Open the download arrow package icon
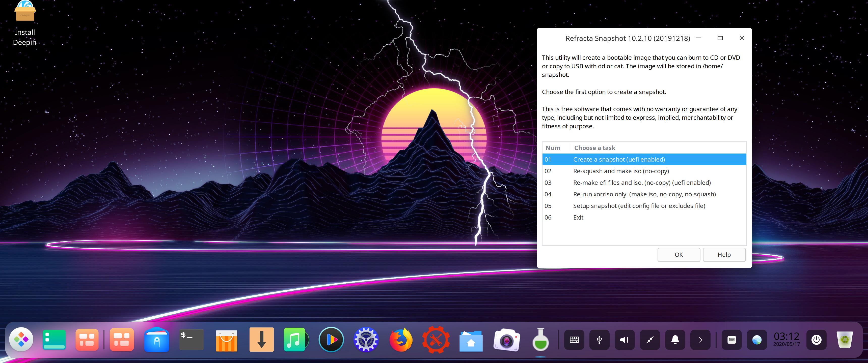868x363 pixels. (261, 339)
